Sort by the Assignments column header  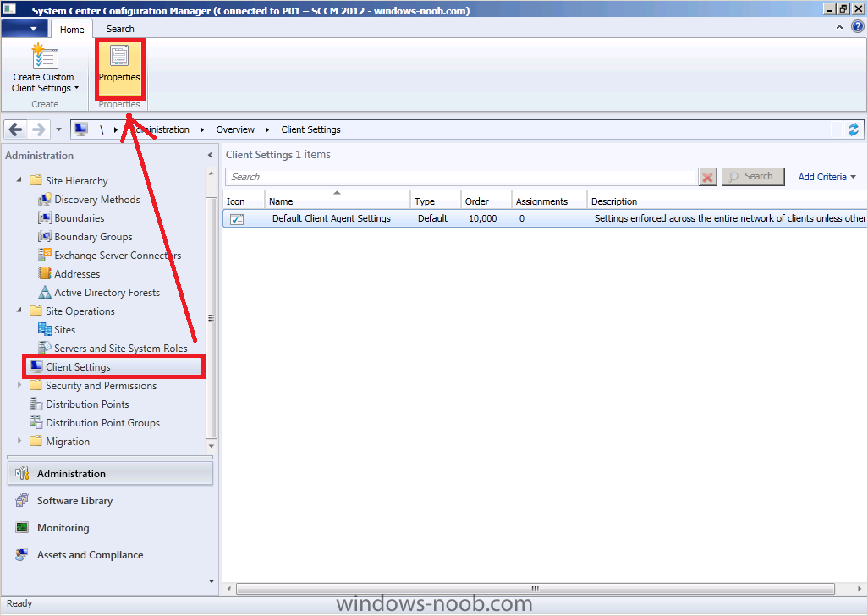(548, 201)
